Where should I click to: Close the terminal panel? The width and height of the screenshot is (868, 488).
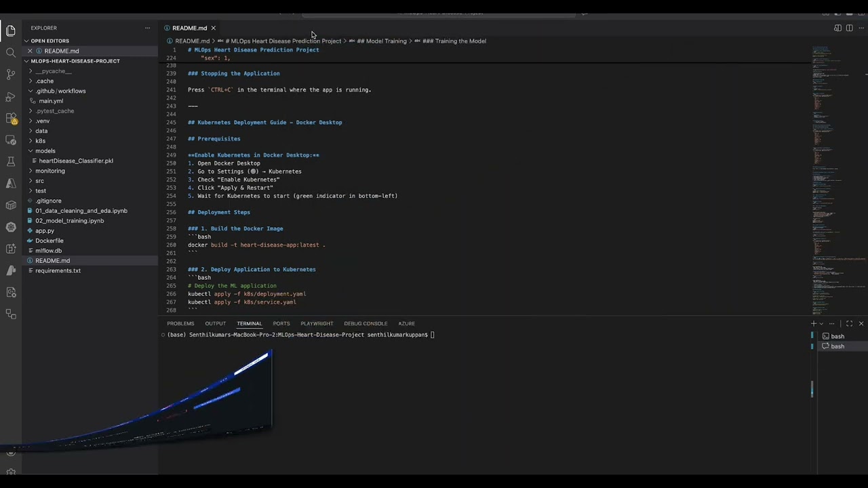(861, 323)
